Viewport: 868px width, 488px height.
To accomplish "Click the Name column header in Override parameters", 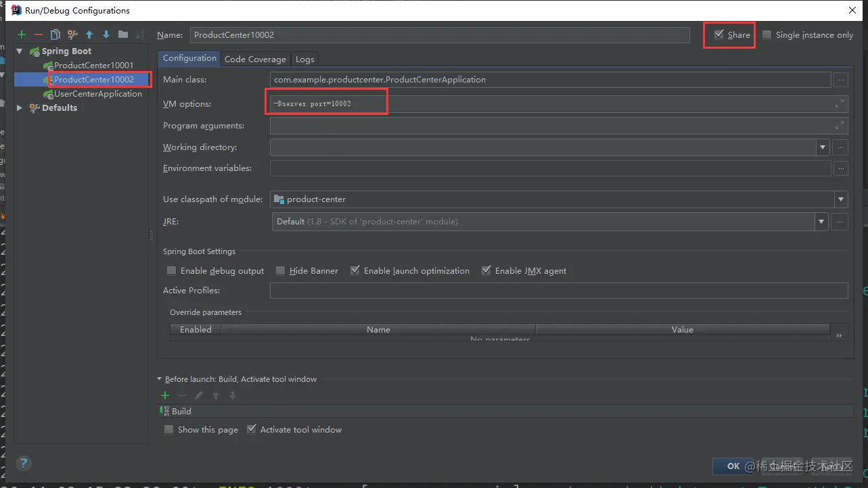I will coord(378,330).
